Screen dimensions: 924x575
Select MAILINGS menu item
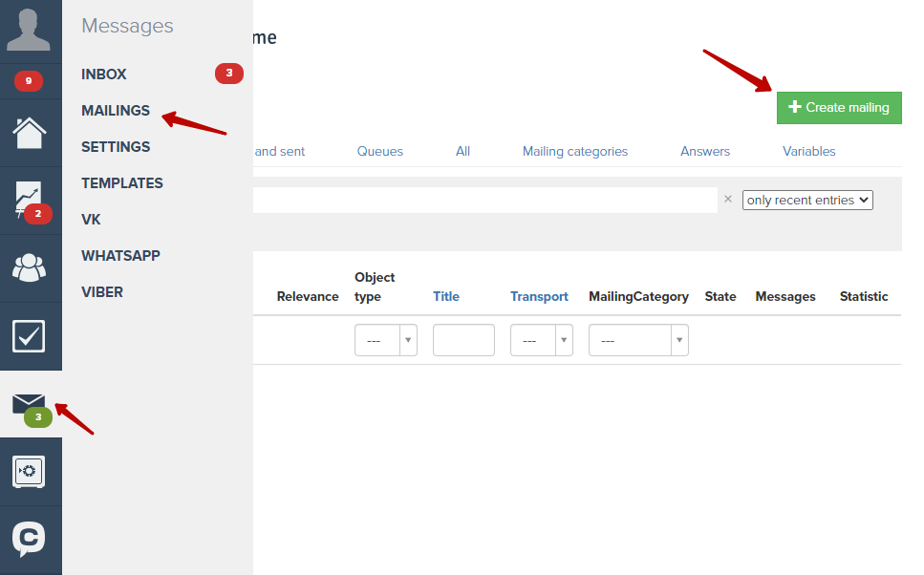(116, 111)
